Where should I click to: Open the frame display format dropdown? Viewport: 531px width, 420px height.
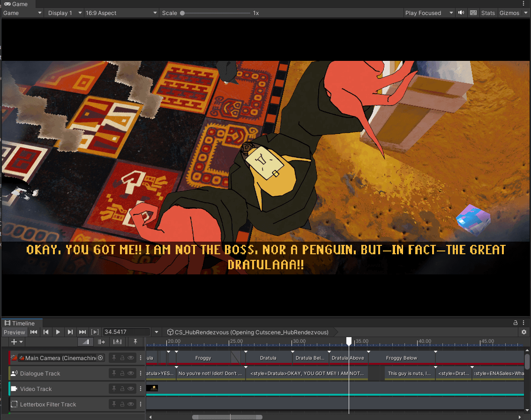coord(157,332)
